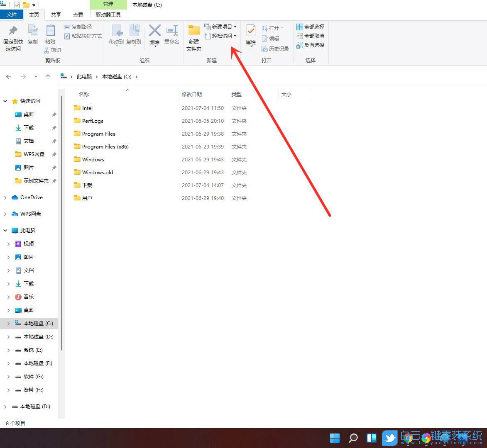Switch to the 查看 ribbon tab
Image resolution: width=487 pixels, height=448 pixels.
click(x=78, y=14)
